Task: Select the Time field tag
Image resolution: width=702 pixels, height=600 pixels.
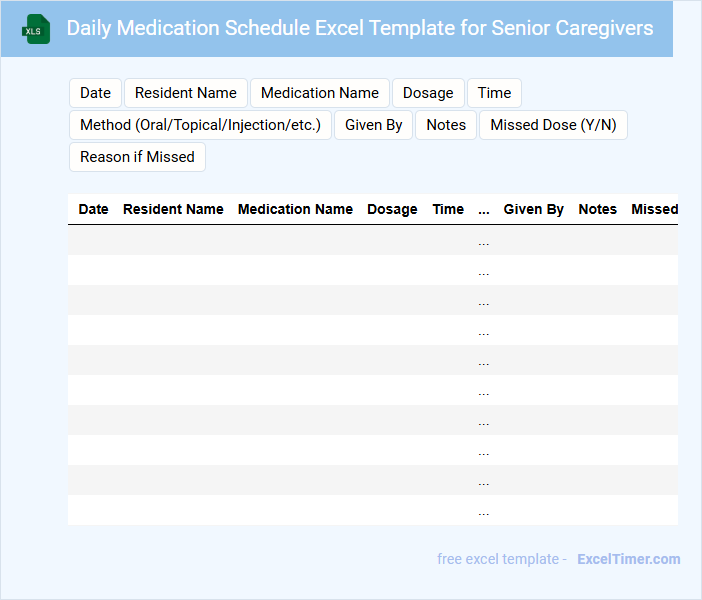Action: click(x=494, y=93)
